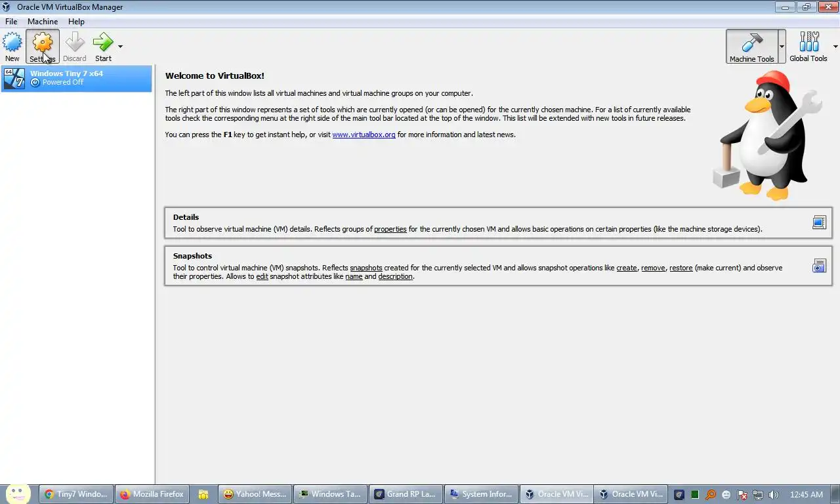
Task: Open Settings for the selected VM
Action: (x=43, y=47)
